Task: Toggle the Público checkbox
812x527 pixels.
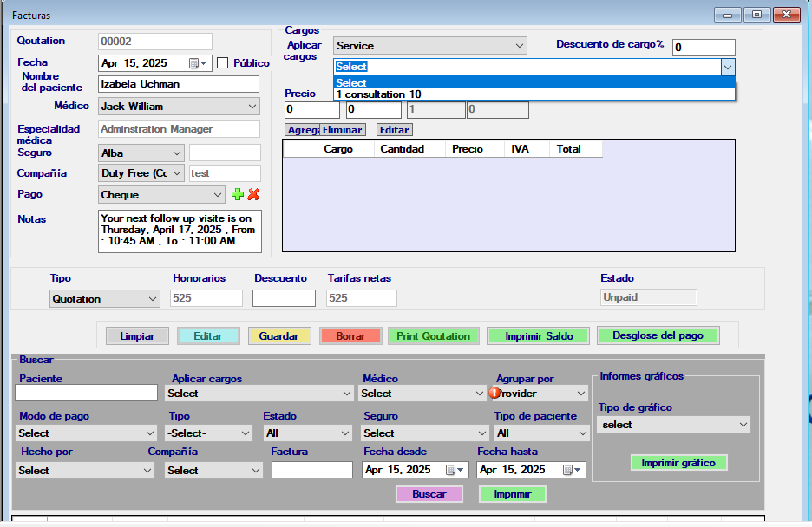Action: pos(222,63)
